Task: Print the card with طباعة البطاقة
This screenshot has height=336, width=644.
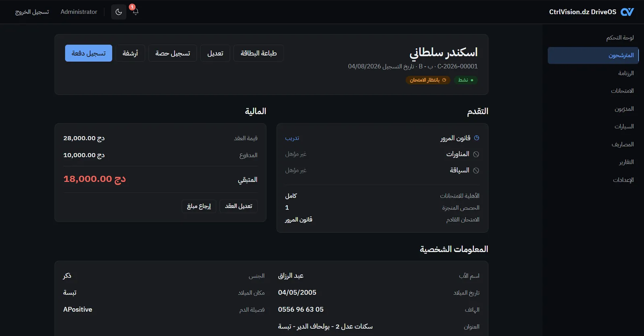Action: click(x=259, y=53)
